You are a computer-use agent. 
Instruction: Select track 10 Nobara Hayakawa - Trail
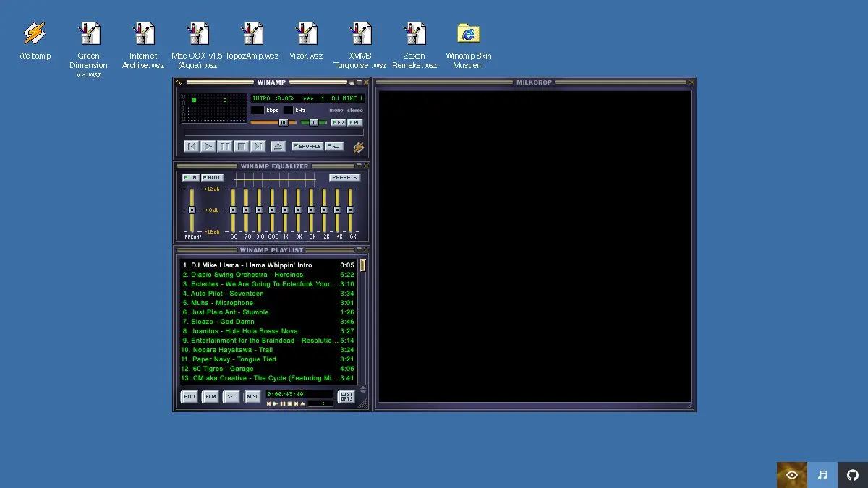coord(268,350)
